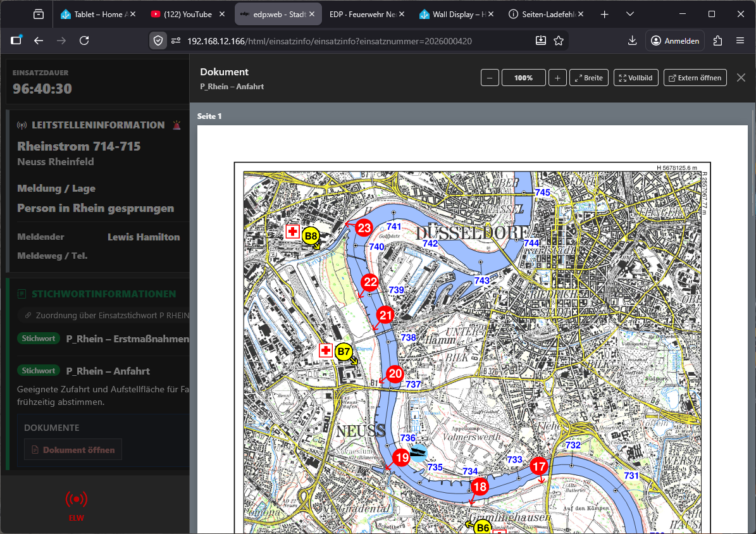Click the red siren alarm icon
The width and height of the screenshot is (756, 534).
[176, 125]
